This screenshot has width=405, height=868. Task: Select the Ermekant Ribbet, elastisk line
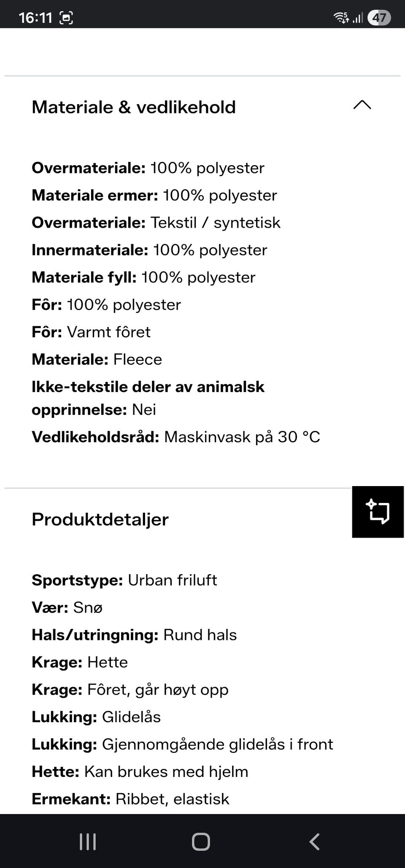coord(130,799)
